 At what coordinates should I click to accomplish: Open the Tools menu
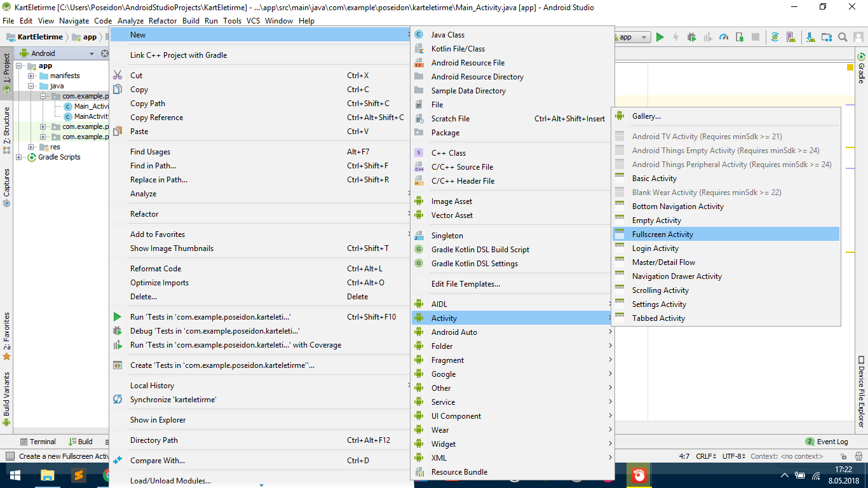[x=232, y=20]
